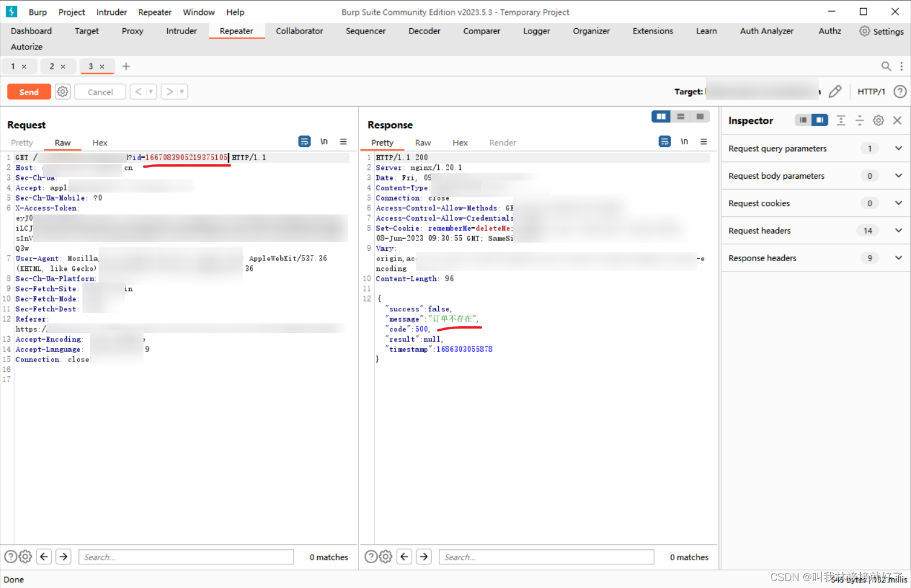911x588 pixels.
Task: Collapse all Inspector sections
Action: click(x=860, y=120)
